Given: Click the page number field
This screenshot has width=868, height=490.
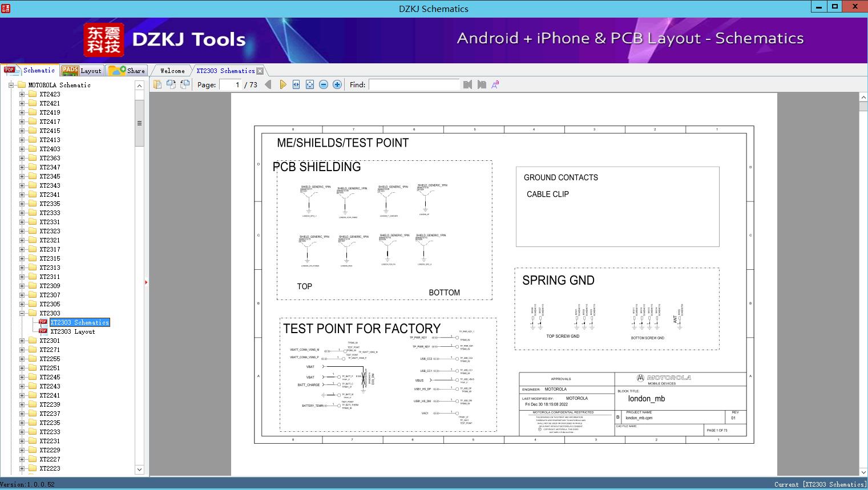Looking at the screenshot, I should point(231,84).
